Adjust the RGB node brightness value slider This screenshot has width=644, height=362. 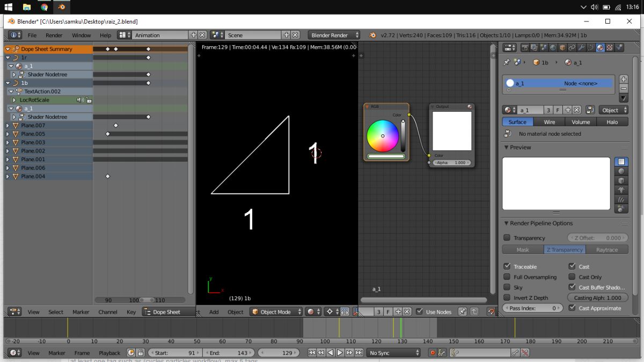tap(403, 135)
